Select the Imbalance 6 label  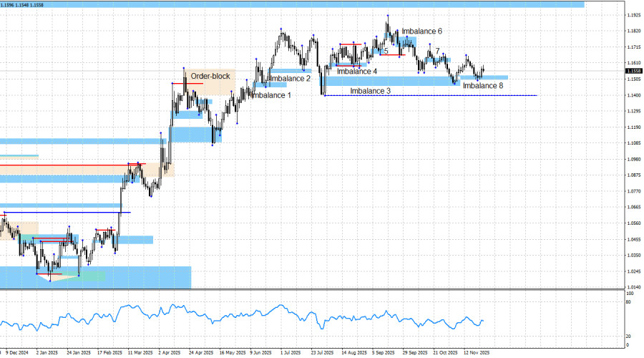click(x=421, y=32)
